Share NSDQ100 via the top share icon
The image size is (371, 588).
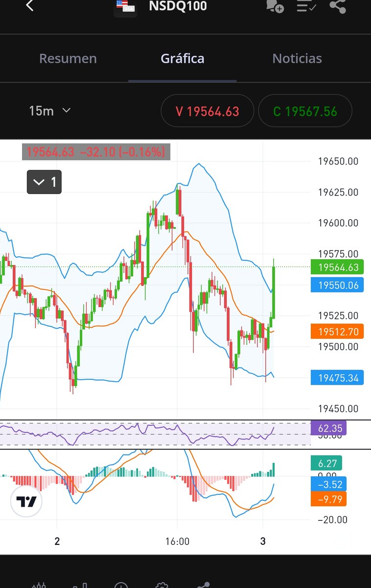(x=338, y=6)
